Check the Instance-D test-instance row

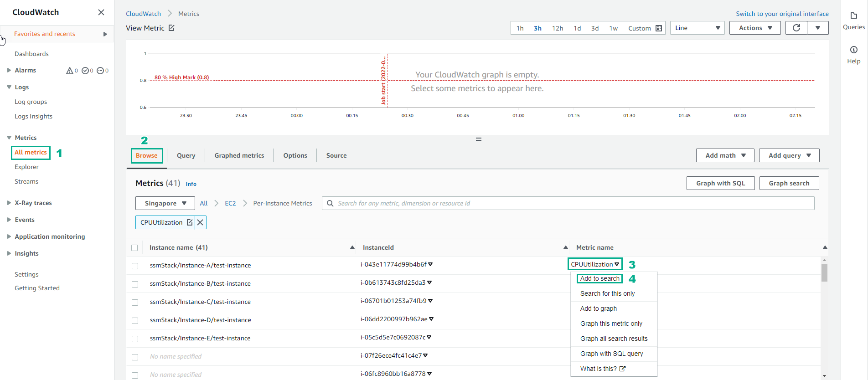click(x=135, y=320)
